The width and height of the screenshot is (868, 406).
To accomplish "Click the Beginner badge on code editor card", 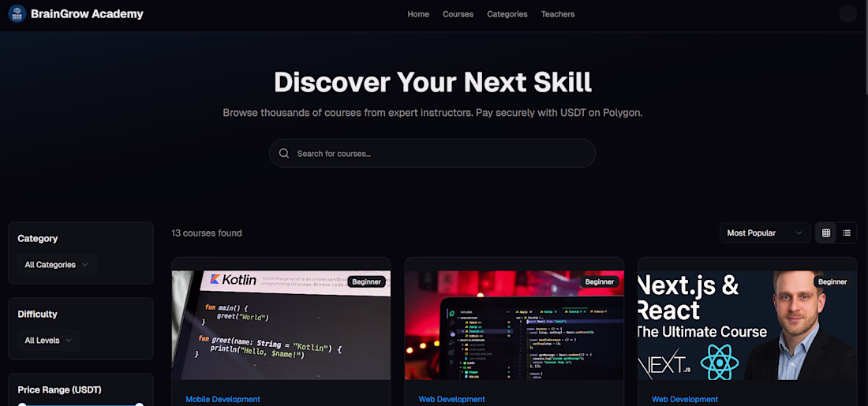I will (600, 281).
